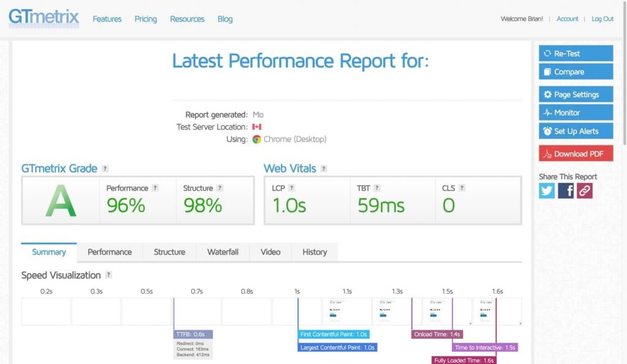Open the Pricing page
627x364 pixels.
pos(146,19)
